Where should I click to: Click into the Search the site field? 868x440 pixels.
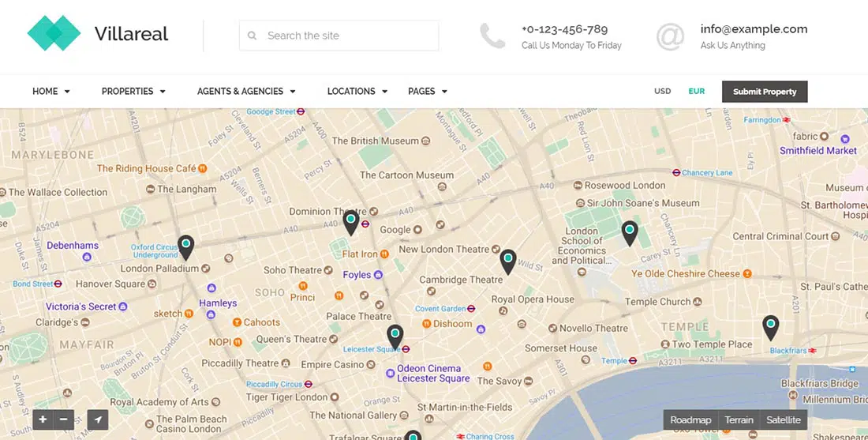point(347,36)
